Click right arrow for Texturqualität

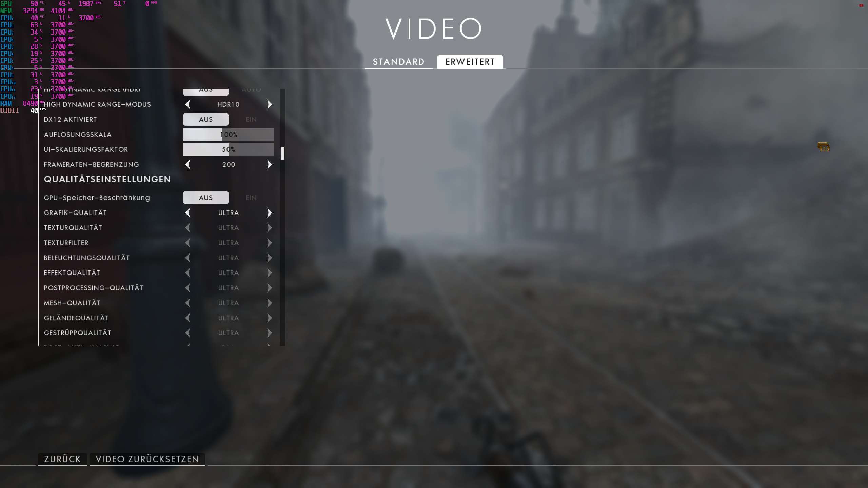(270, 228)
